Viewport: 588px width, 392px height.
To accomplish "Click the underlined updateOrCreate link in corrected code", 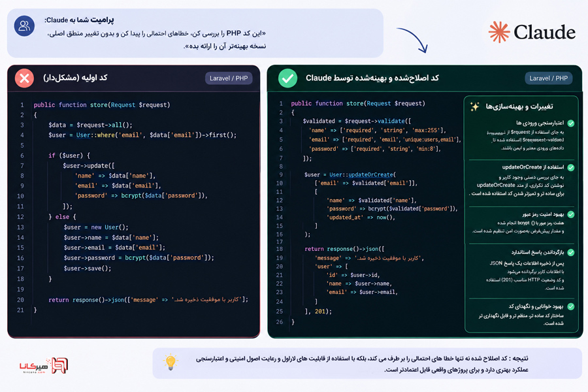I will (x=370, y=175).
